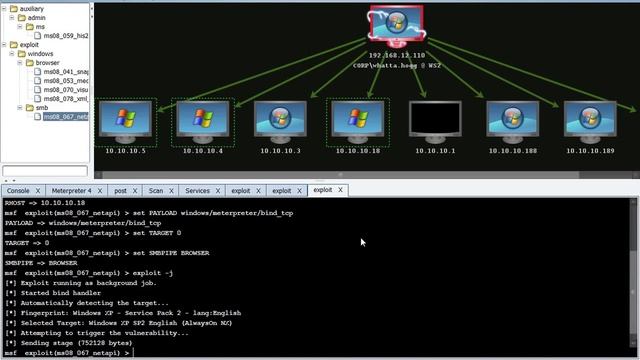This screenshot has height=360, width=640.
Task: Click file icon beside ms08_059_his2
Action: coord(38,36)
